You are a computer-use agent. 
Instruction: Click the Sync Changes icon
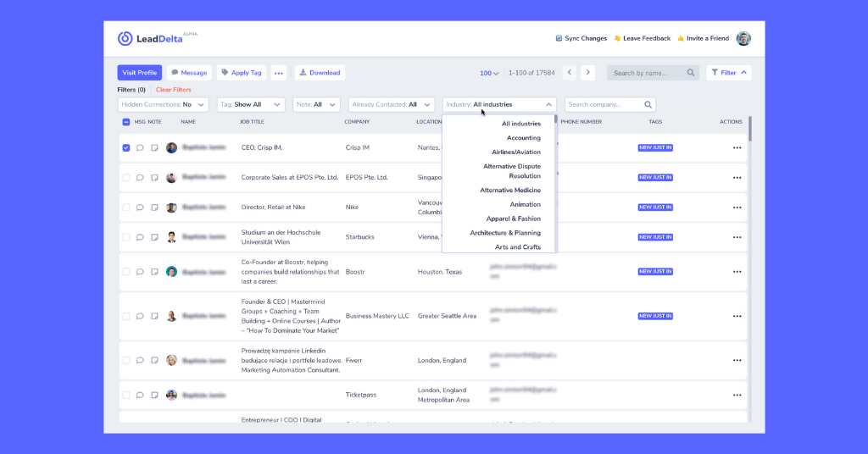(559, 39)
